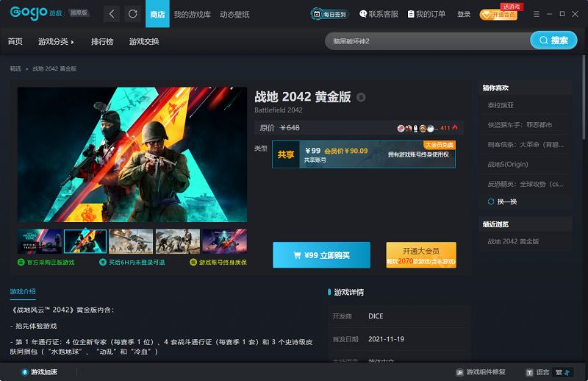Image resolution: width=588 pixels, height=381 pixels.
Task: Open game component repair (游戏组件修复)
Action: pyautogui.click(x=481, y=372)
